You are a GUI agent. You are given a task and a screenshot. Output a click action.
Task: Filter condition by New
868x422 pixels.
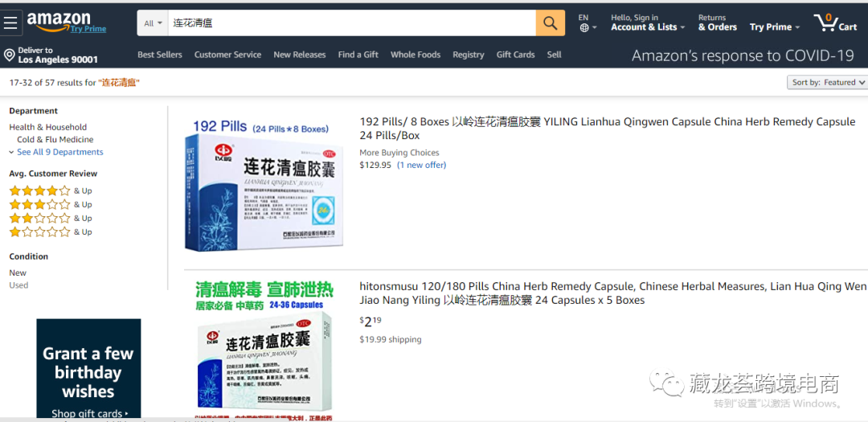click(18, 273)
